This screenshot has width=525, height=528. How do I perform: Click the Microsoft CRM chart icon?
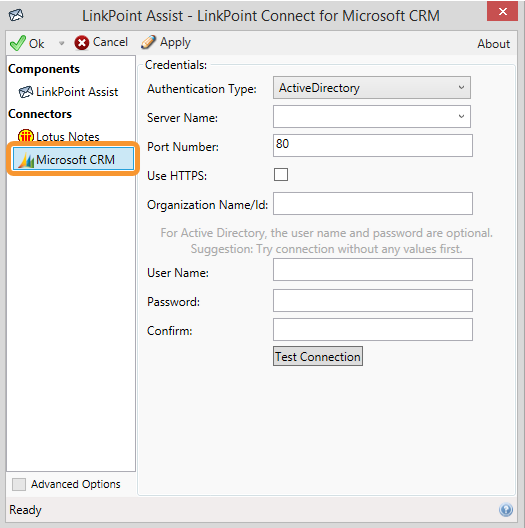26,160
